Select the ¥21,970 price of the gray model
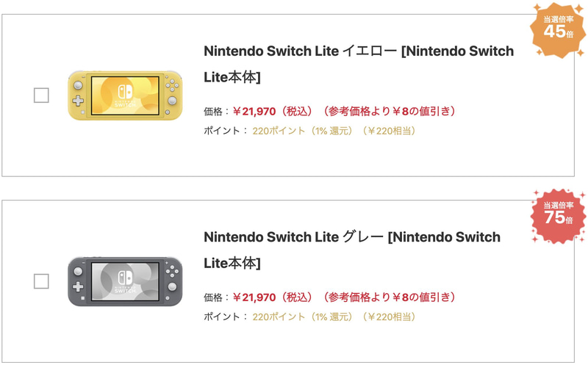Screen dimensions: 588x365 click(254, 297)
